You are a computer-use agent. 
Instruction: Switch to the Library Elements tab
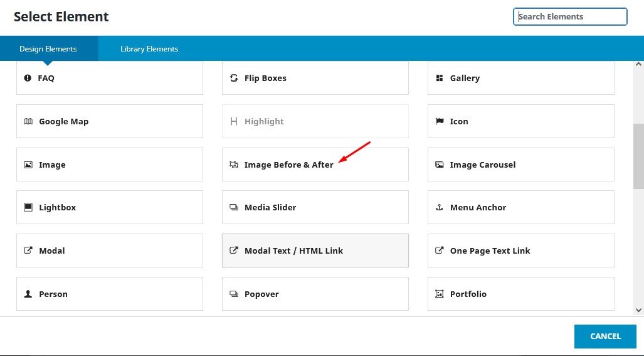(x=149, y=49)
